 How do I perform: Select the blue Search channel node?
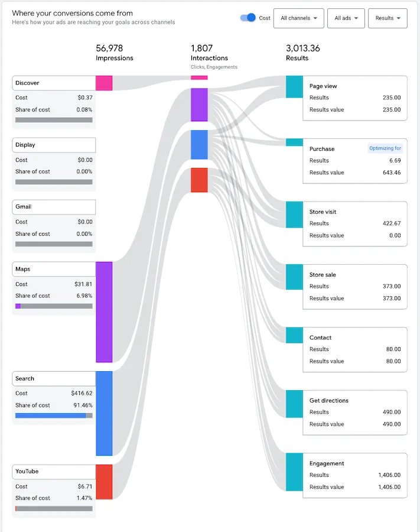[x=104, y=414]
